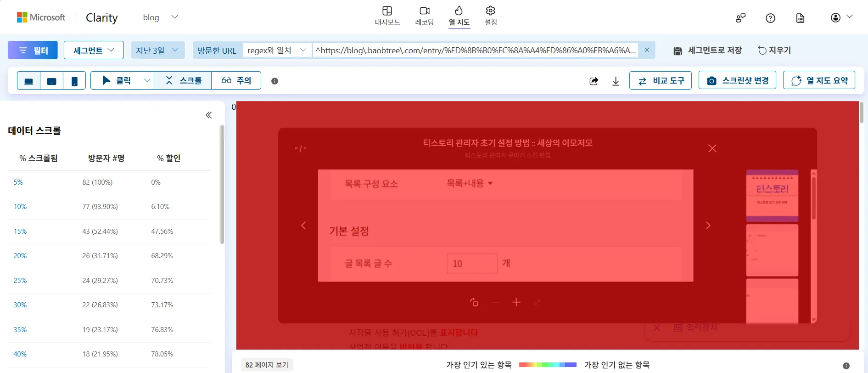Open the account profile menu
This screenshot has height=373, width=868.
(841, 17)
